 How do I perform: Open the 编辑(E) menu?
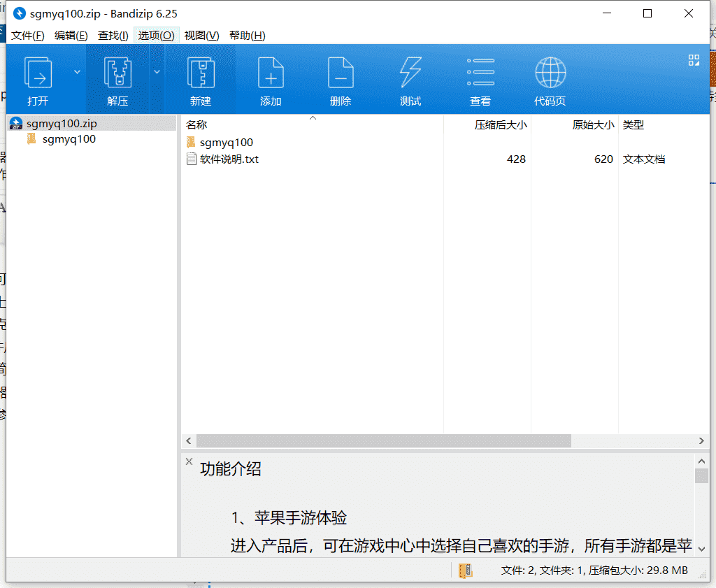tap(71, 36)
